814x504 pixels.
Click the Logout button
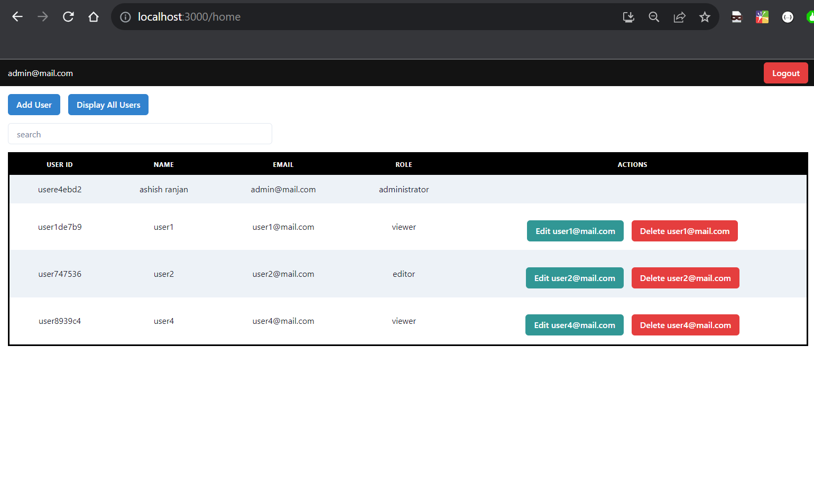tap(785, 73)
